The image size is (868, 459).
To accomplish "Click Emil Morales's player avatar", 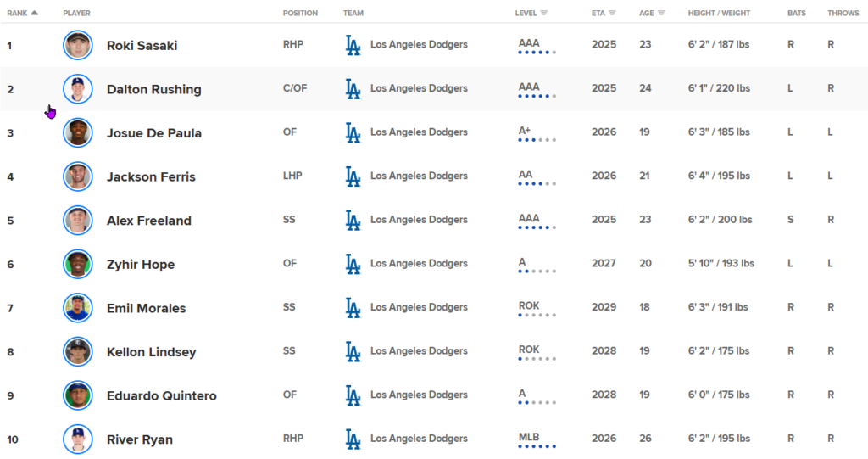I will pos(77,308).
